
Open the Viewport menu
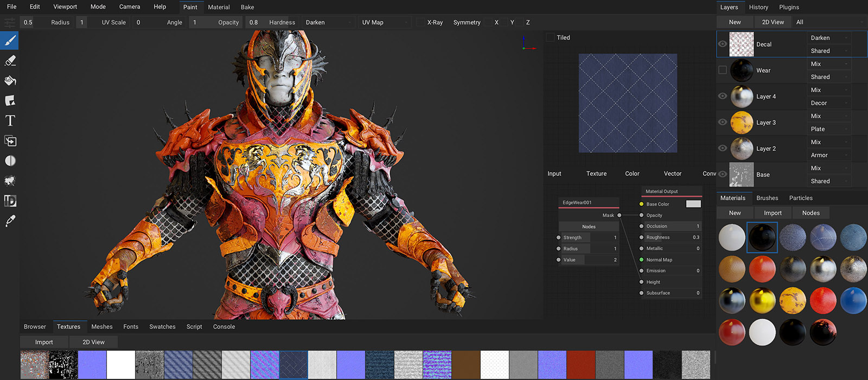(65, 7)
